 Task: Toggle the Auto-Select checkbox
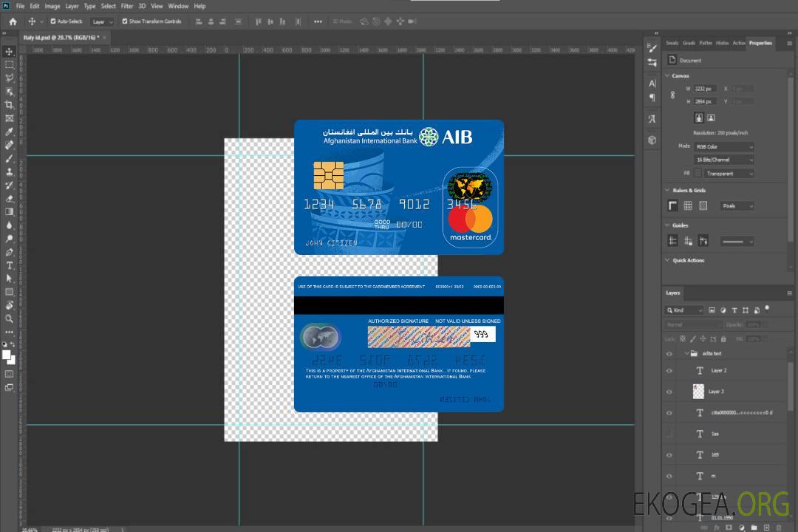point(53,21)
